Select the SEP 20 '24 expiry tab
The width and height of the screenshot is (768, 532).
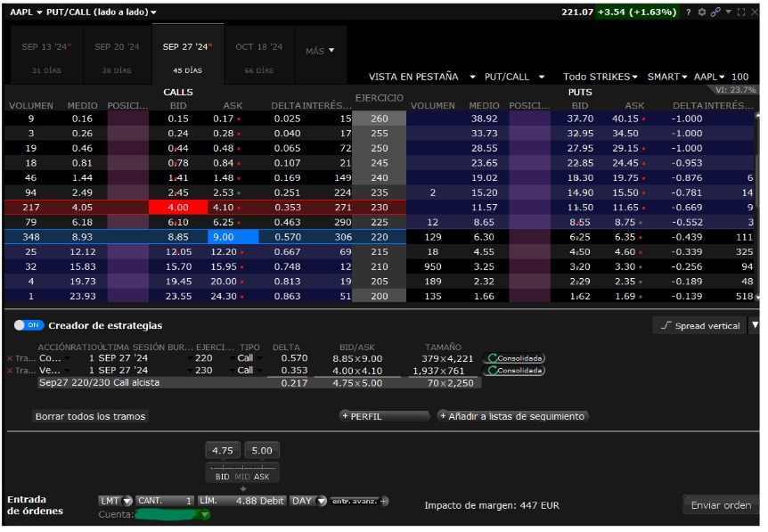117,54
